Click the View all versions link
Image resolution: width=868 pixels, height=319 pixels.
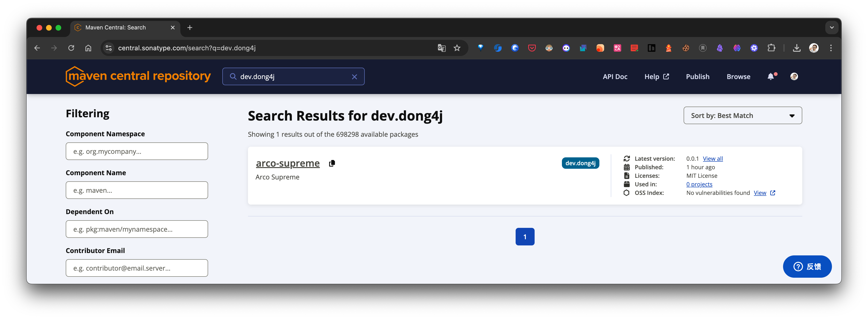pos(712,159)
